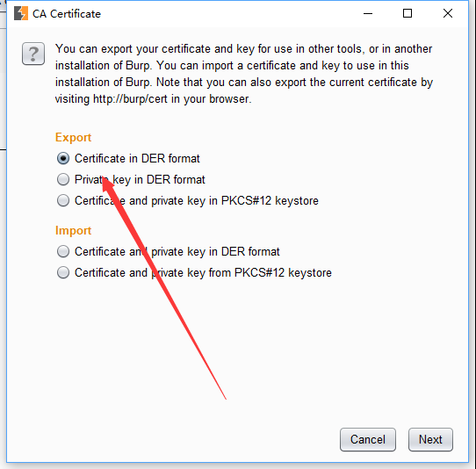Select Export Certificate in DER format radio
The image size is (476, 469).
[63, 158]
